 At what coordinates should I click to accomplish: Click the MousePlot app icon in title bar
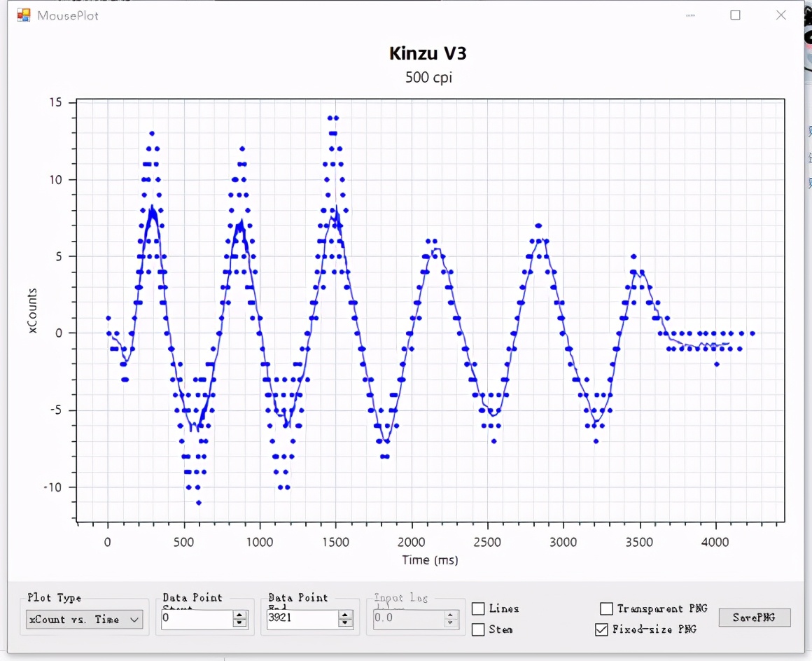[24, 15]
